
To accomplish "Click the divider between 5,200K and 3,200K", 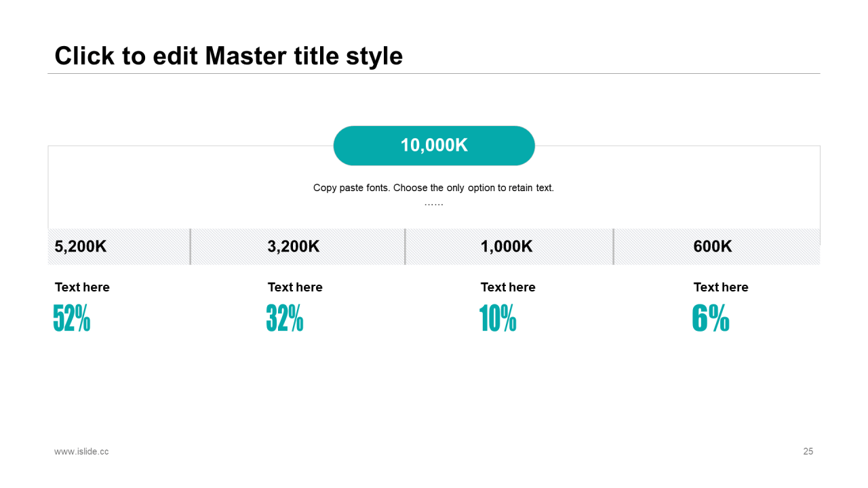I will (x=191, y=247).
